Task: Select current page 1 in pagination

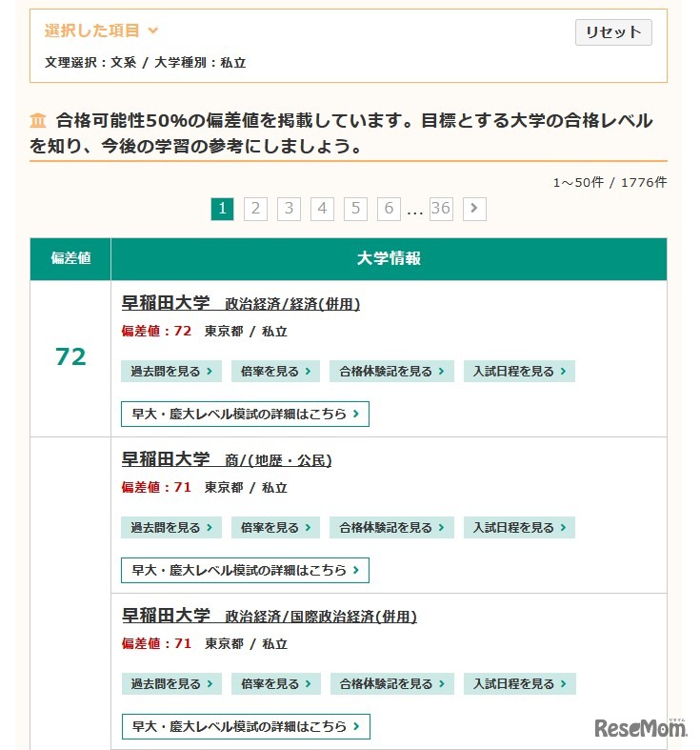Action: [x=222, y=209]
